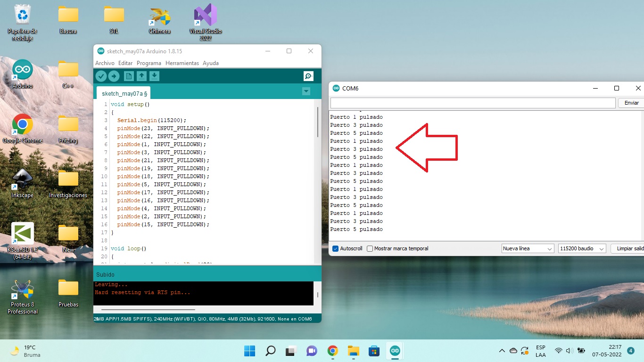Viewport: 644px width, 362px height.
Task: Open the Windows Start menu
Action: (x=249, y=351)
